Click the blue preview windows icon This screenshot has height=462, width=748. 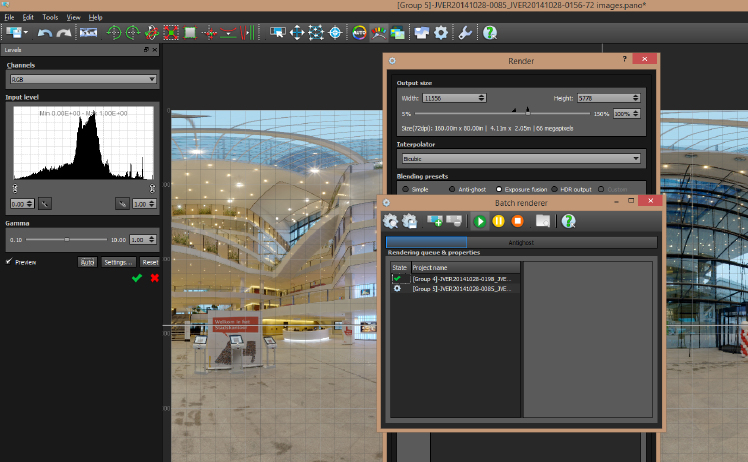[422, 33]
